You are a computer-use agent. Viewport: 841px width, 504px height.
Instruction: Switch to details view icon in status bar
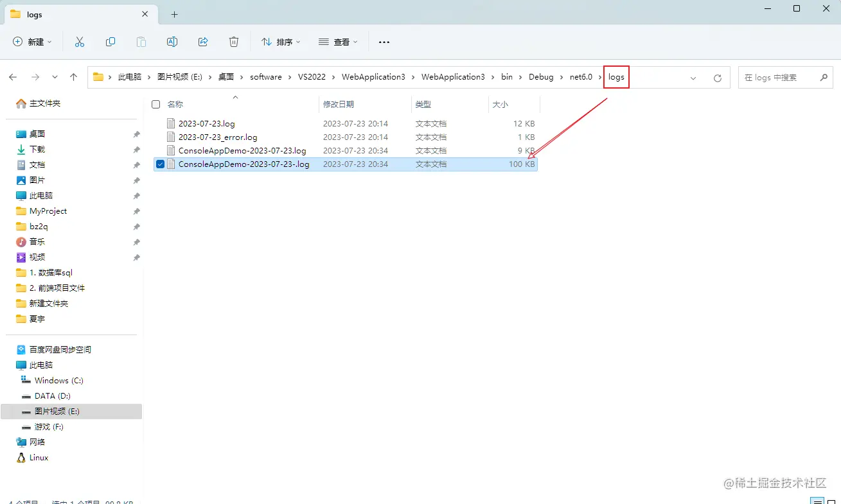point(817,501)
